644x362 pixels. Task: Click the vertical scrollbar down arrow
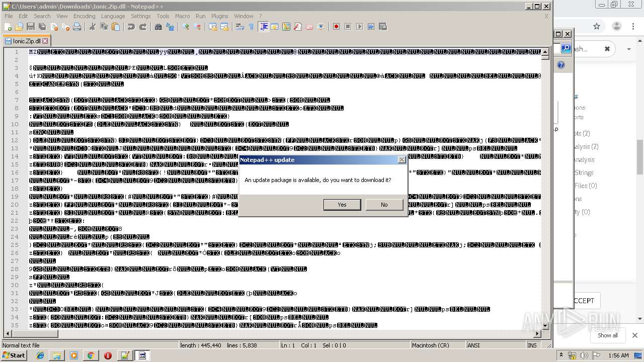[545, 325]
